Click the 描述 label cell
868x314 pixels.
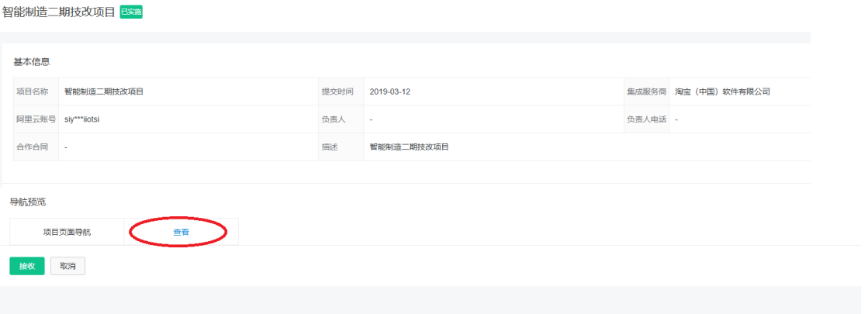tap(341, 147)
